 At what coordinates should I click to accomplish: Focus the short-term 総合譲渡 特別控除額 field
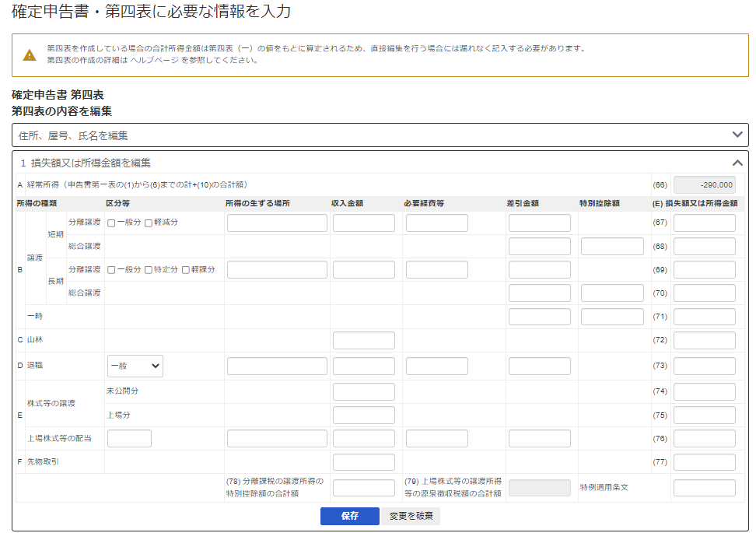click(612, 246)
